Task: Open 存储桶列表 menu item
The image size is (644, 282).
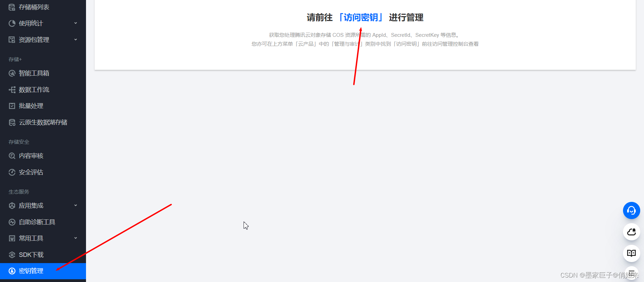Action: (43, 7)
